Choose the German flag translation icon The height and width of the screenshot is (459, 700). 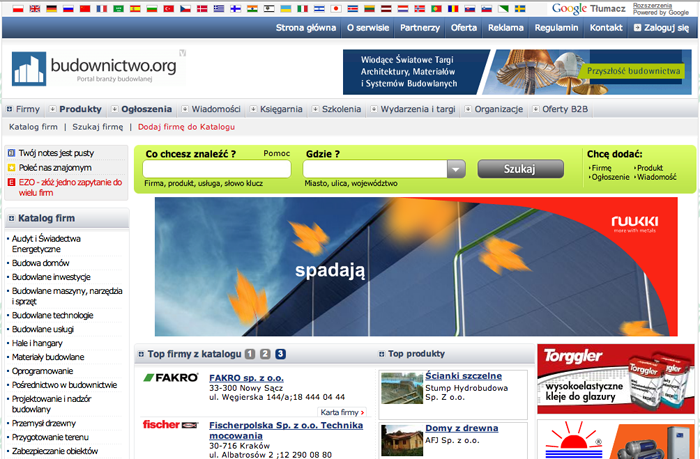coord(51,8)
